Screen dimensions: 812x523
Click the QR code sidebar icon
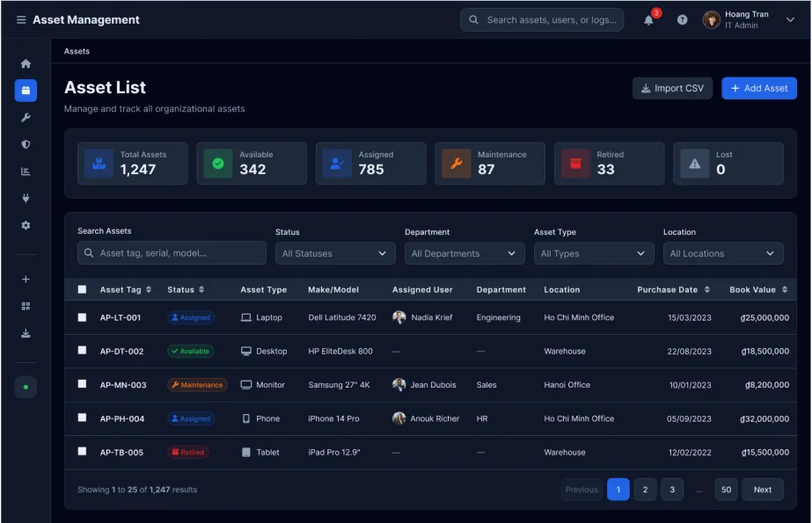(26, 306)
